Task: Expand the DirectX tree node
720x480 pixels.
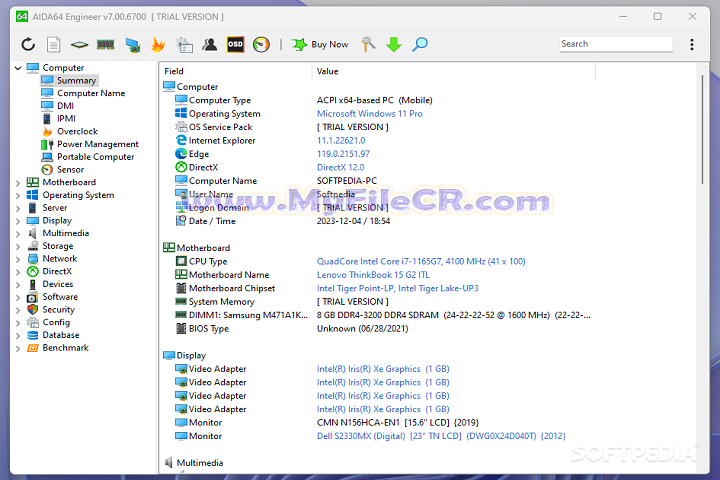Action: (x=18, y=272)
